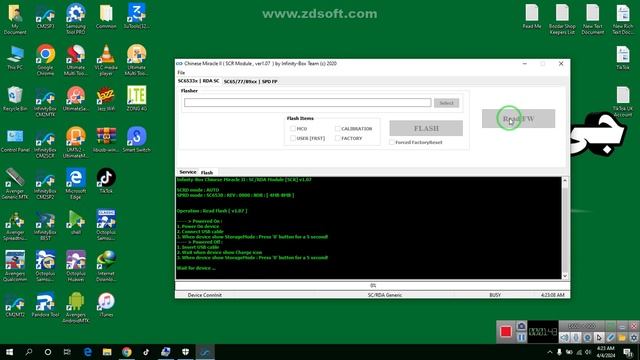The width and height of the screenshot is (640, 360).
Task: Click the Select button beside the flasher path
Action: pos(446,103)
